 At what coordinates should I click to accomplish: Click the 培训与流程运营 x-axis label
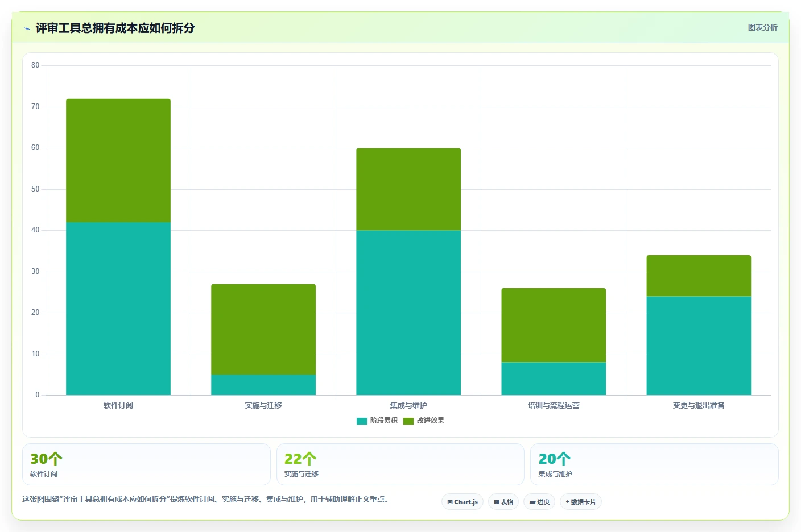[554, 405]
